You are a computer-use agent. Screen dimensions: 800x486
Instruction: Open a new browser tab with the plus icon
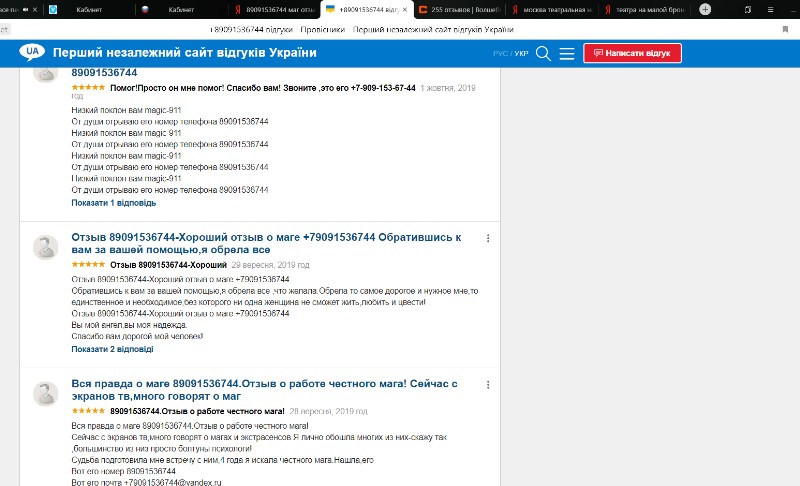point(705,9)
